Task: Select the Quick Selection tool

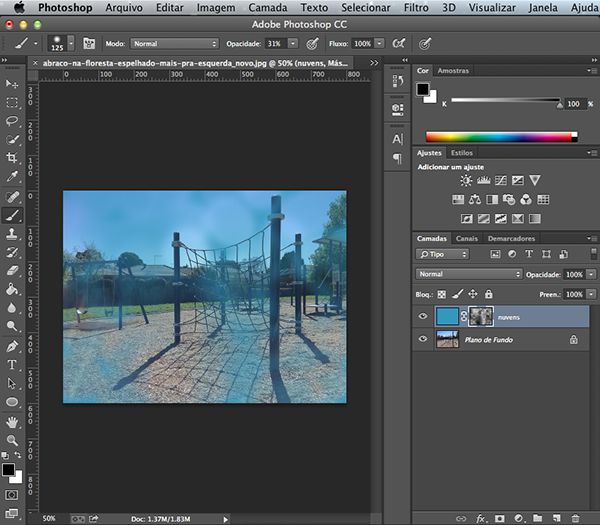Action: tap(12, 139)
